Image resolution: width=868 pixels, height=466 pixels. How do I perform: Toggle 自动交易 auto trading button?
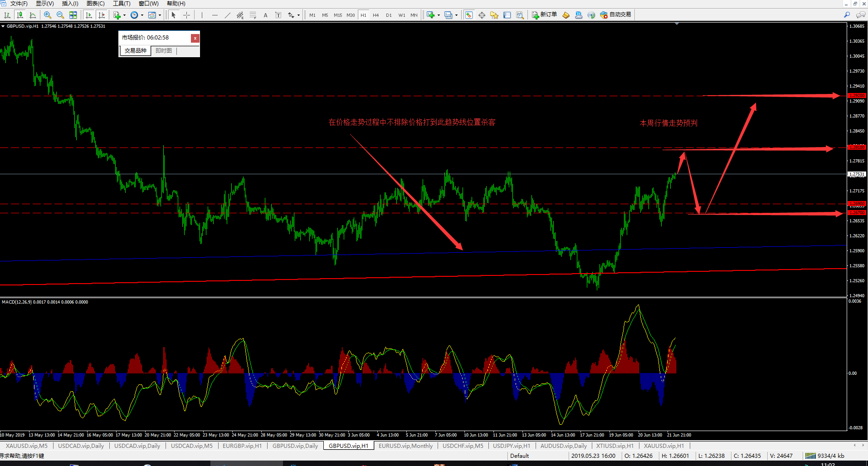click(x=615, y=15)
